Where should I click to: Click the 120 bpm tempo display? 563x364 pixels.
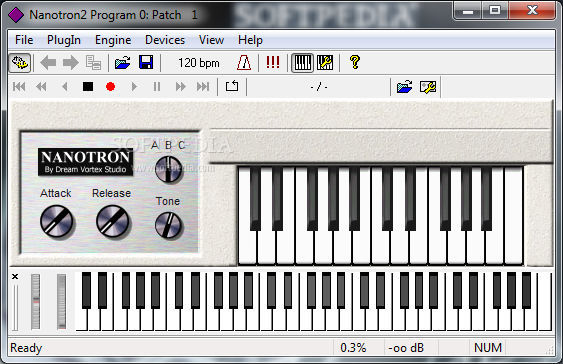point(199,63)
